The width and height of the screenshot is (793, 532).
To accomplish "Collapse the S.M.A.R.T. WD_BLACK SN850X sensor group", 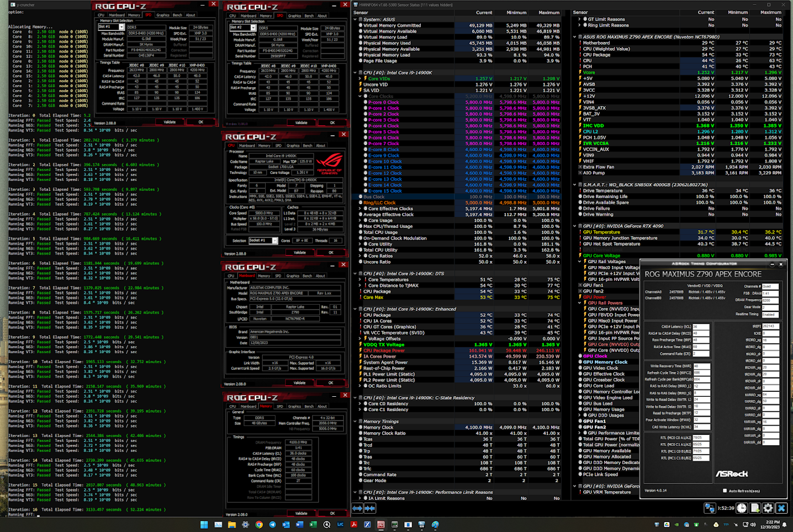I will click(575, 185).
